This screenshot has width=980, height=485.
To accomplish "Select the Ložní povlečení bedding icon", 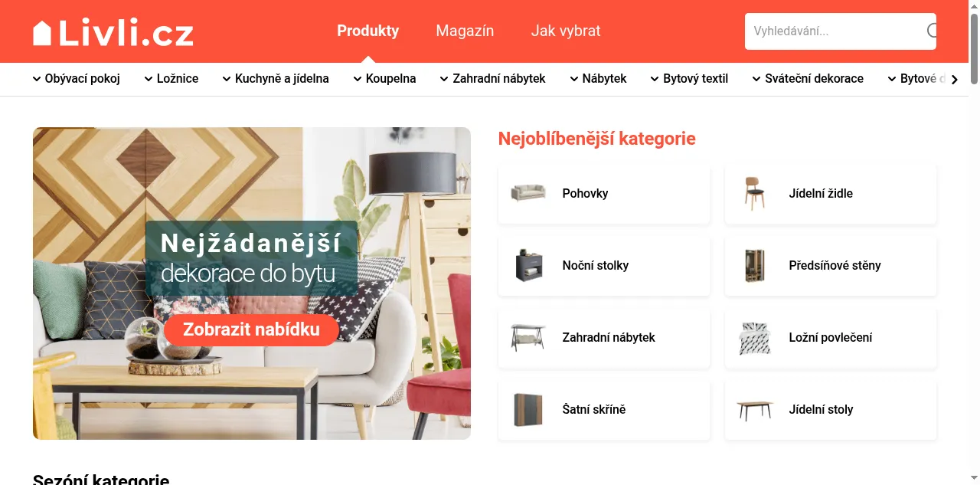I will 755,337.
